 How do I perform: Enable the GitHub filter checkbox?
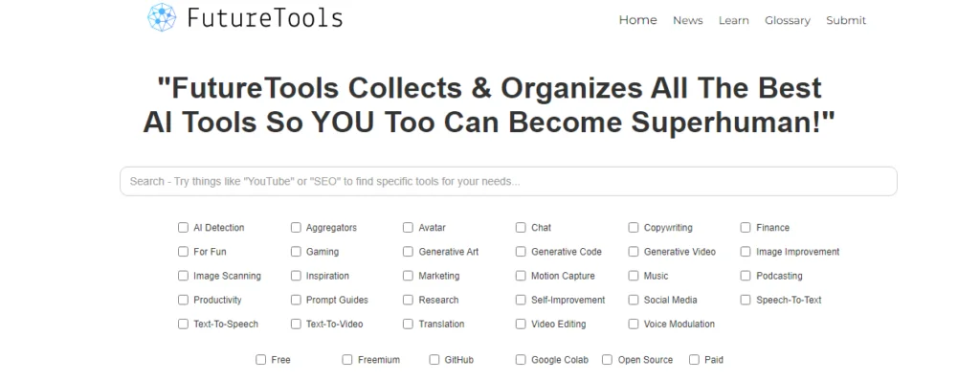pos(434,360)
